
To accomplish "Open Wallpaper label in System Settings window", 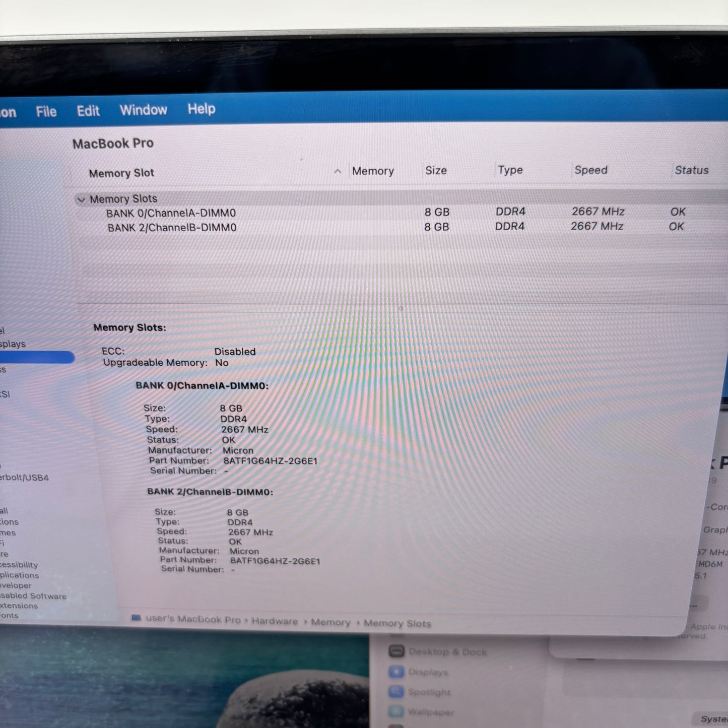I will click(431, 712).
